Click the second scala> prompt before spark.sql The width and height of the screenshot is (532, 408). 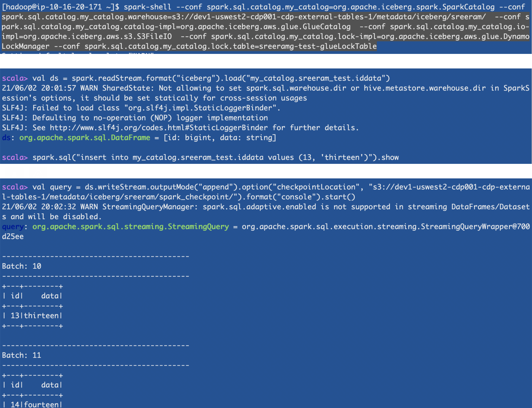click(15, 157)
